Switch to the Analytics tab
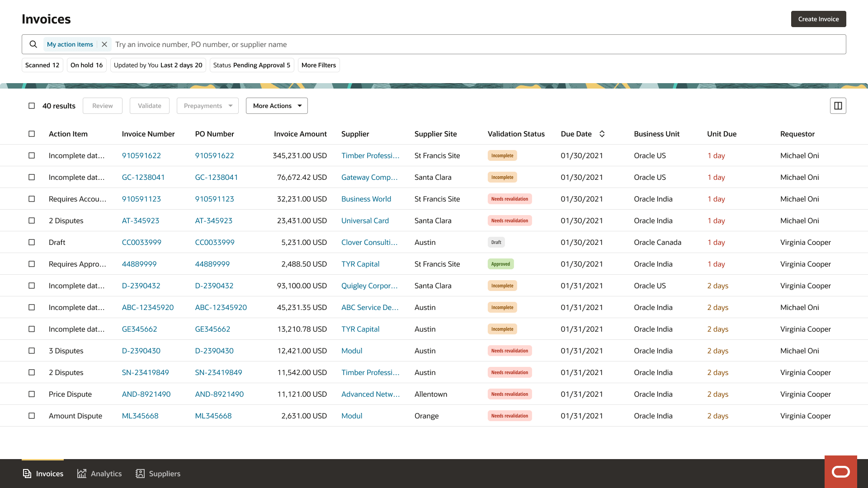 point(106,474)
